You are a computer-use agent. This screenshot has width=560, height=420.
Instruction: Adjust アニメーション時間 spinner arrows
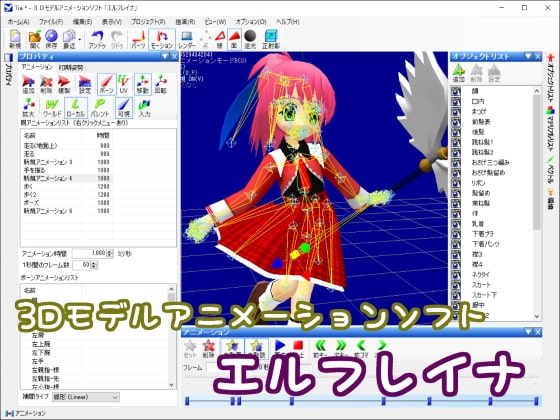tap(110, 254)
